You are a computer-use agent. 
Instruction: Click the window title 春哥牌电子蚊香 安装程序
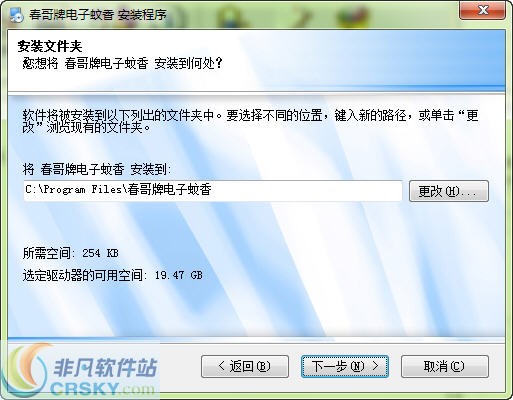point(98,15)
